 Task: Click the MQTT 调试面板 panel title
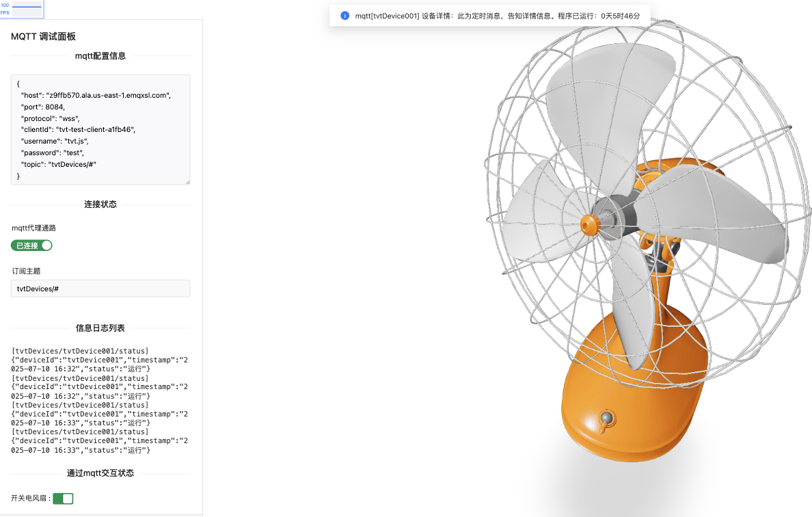48,37
